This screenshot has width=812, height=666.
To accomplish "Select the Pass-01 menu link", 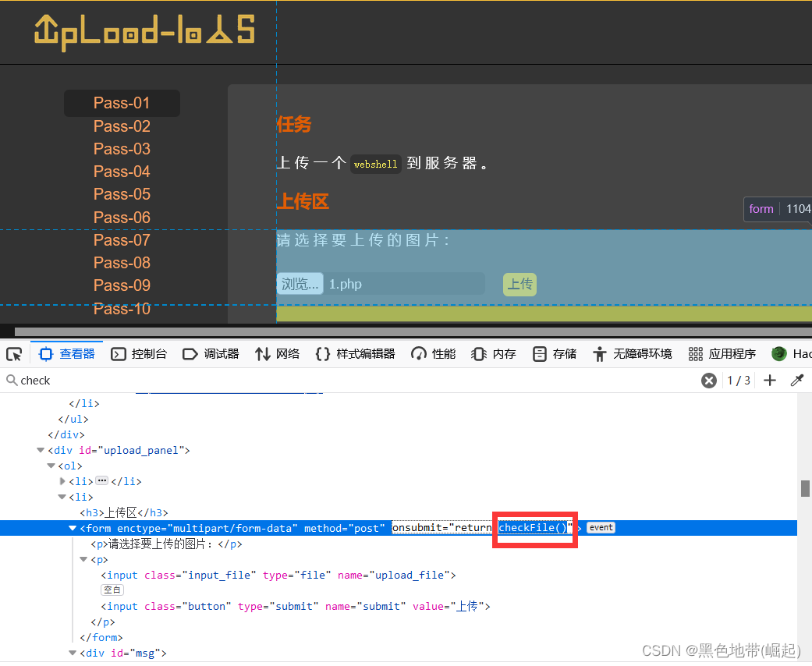I will (122, 103).
